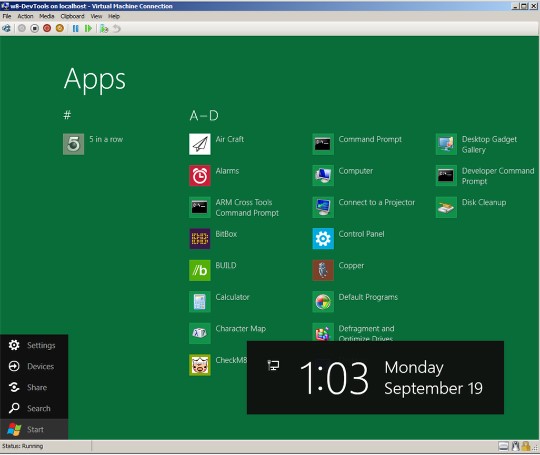Open the Settings charm
Image resolution: width=540 pixels, height=455 pixels.
pyautogui.click(x=34, y=345)
